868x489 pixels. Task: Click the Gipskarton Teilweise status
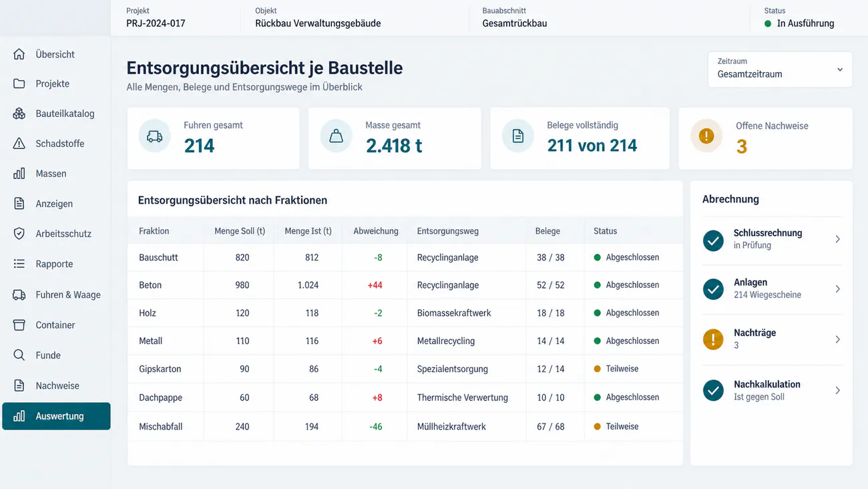tap(616, 369)
